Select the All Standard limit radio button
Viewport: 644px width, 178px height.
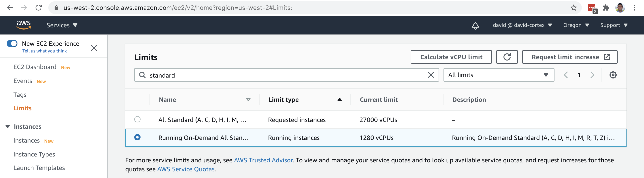137,119
